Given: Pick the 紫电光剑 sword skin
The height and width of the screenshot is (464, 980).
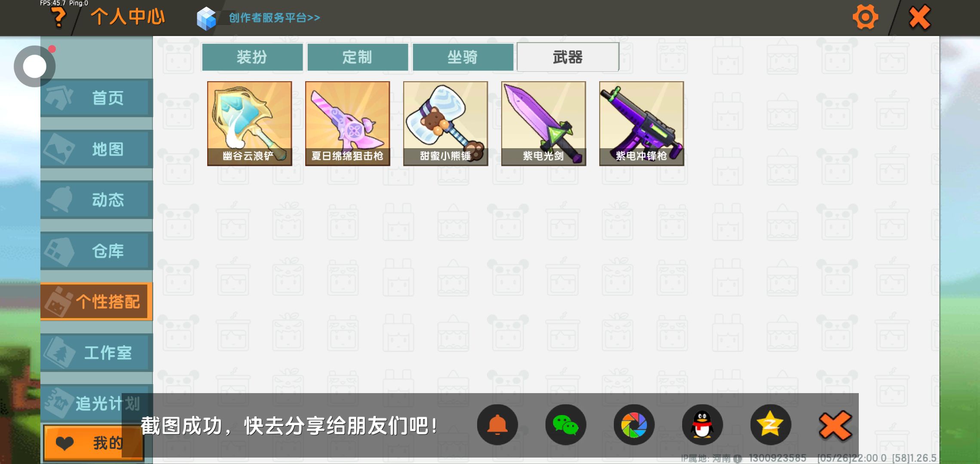Looking at the screenshot, I should coord(543,124).
